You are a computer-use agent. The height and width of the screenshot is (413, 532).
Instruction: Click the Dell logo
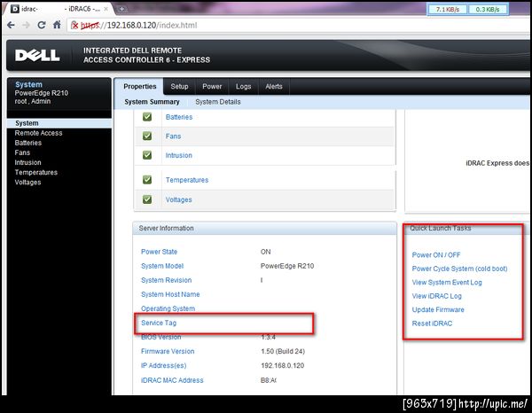point(37,55)
